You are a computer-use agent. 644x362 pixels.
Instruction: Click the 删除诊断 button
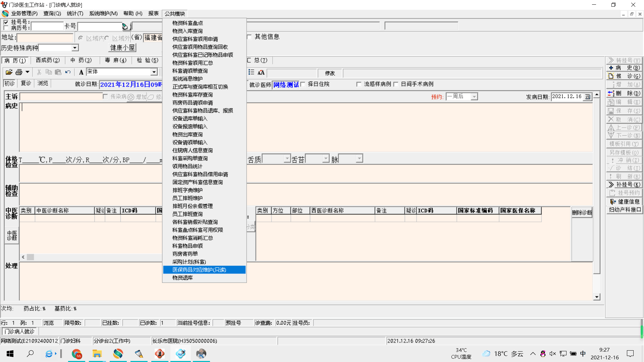(582, 213)
